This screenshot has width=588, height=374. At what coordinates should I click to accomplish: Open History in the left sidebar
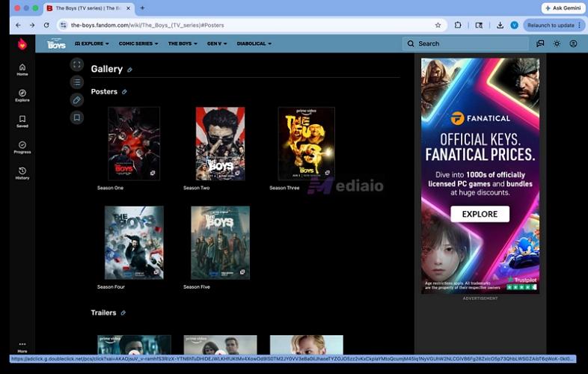[22, 173]
